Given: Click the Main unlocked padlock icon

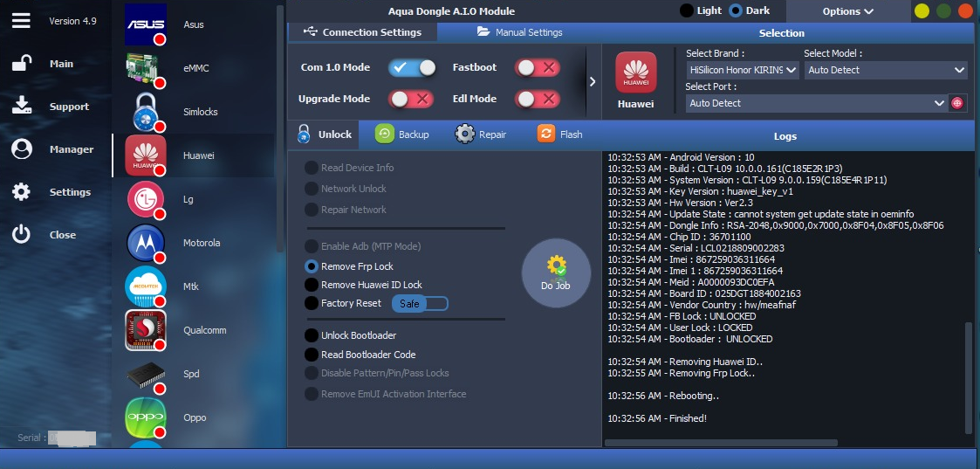Looking at the screenshot, I should (22, 64).
